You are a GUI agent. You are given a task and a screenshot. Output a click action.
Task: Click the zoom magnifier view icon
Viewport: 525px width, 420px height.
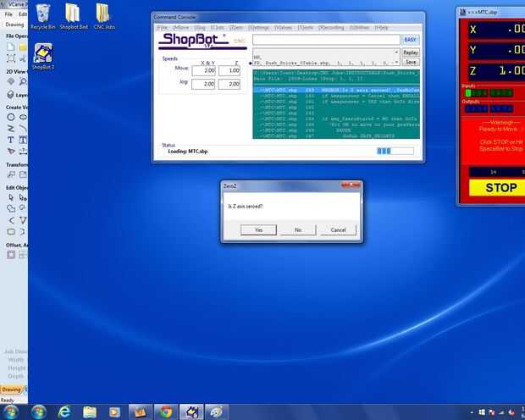23,81
